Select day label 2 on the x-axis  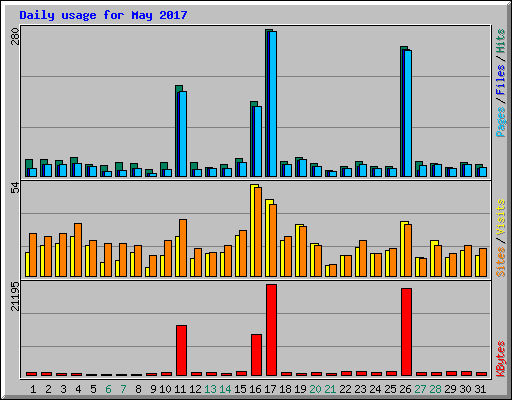click(48, 389)
